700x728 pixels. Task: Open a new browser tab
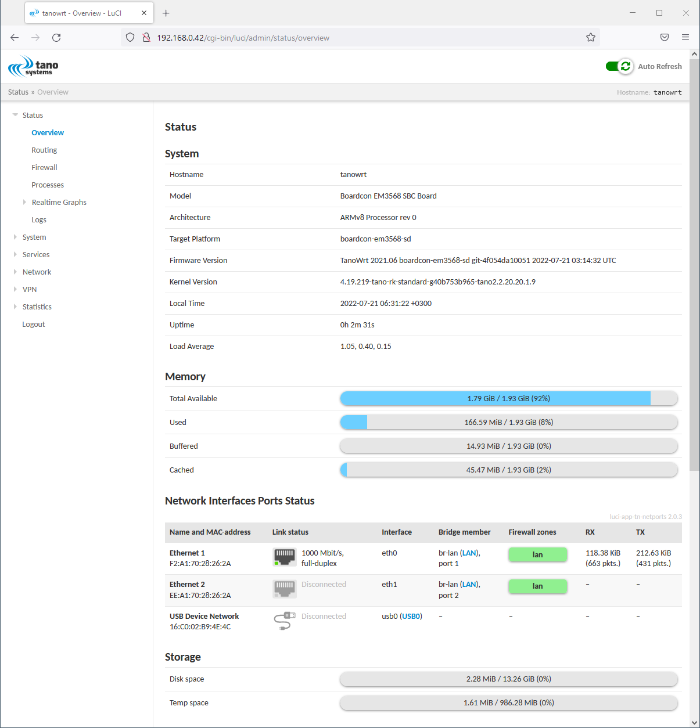(166, 13)
